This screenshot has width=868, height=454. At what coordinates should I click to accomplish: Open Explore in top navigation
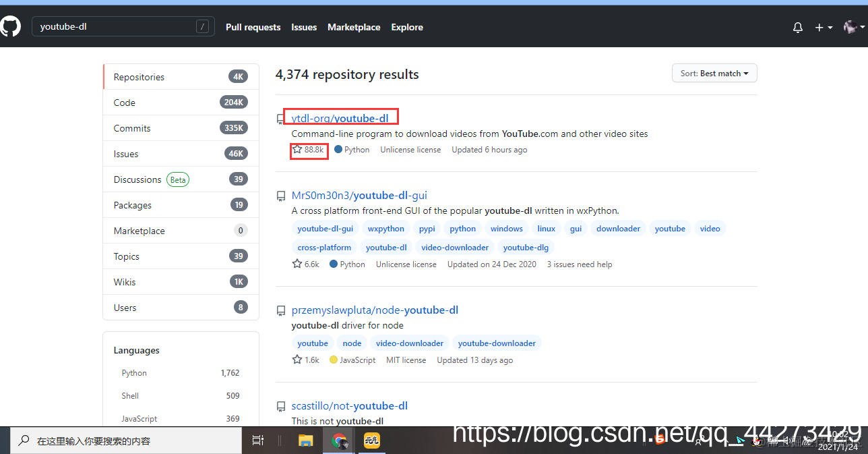pos(407,27)
